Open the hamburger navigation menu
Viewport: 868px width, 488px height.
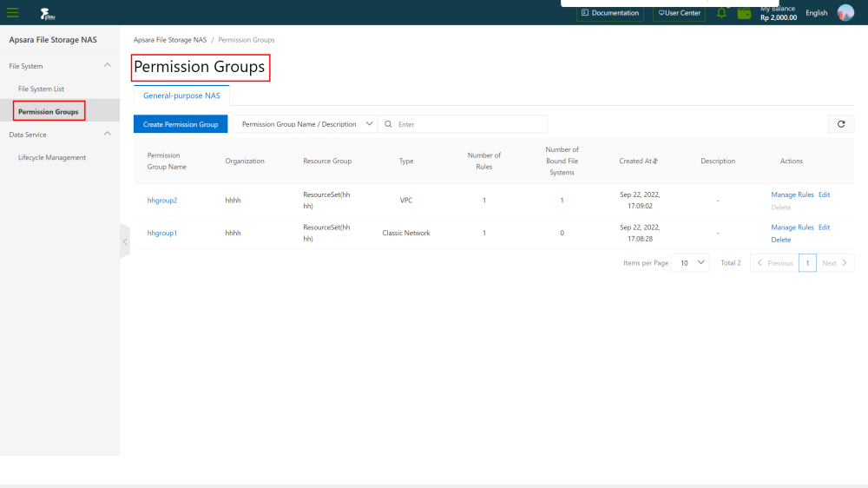(13, 13)
